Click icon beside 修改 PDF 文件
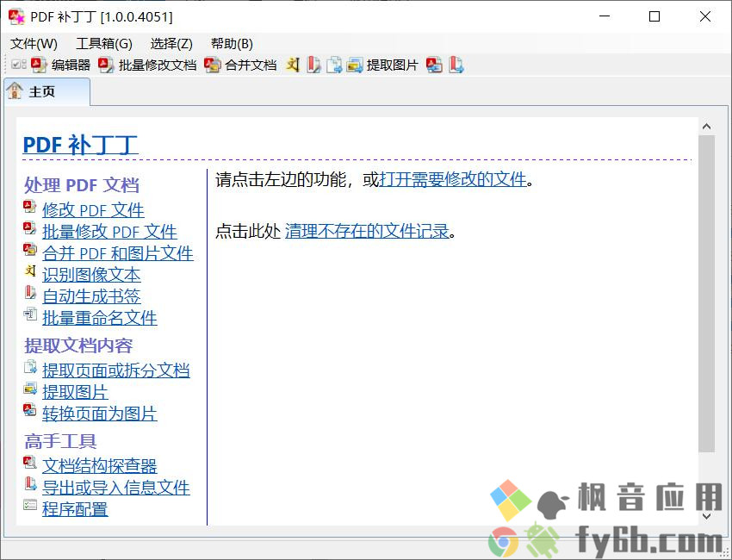732x560 pixels. tap(30, 207)
